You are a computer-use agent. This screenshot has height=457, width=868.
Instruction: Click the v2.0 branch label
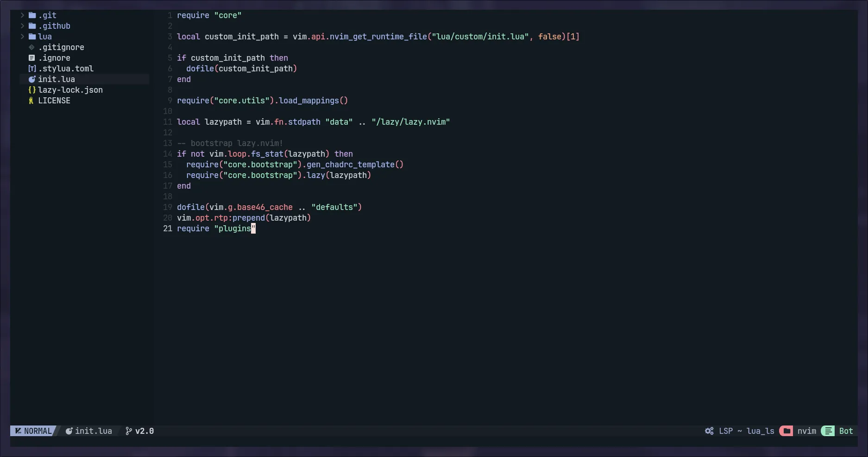(145, 431)
